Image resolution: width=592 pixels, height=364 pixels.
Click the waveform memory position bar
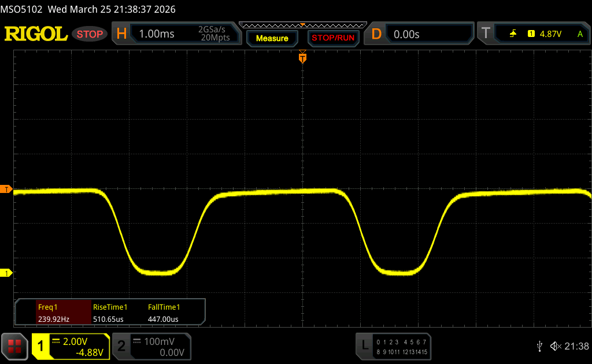(x=302, y=25)
